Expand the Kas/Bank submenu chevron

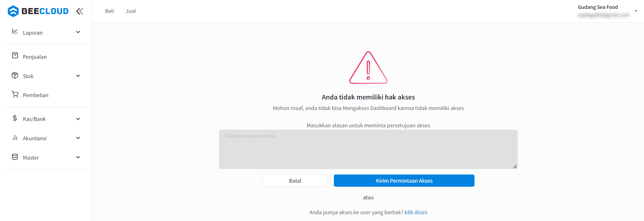78,119
